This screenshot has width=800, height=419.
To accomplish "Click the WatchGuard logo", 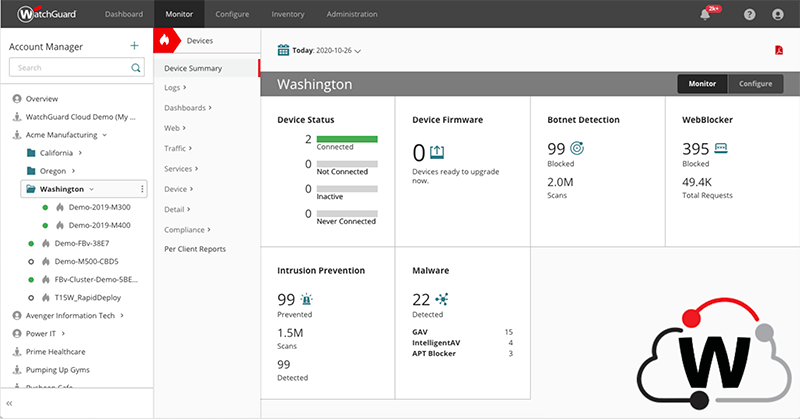I will (46, 14).
